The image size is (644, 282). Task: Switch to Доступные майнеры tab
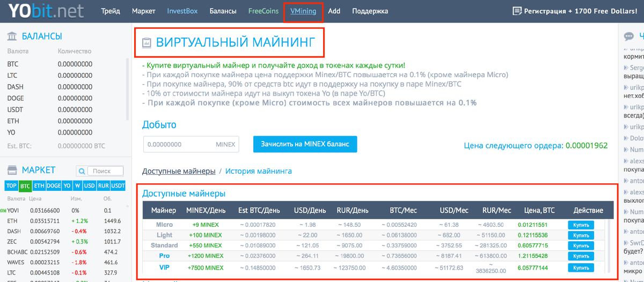click(179, 171)
